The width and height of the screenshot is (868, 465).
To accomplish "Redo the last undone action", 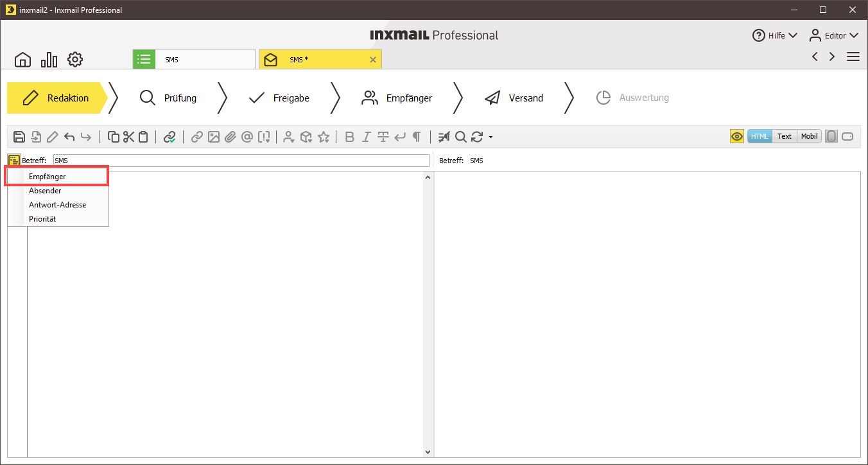I will coord(86,137).
